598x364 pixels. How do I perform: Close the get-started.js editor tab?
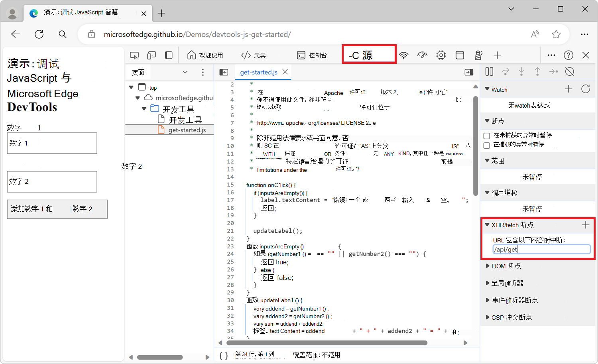[x=285, y=72]
